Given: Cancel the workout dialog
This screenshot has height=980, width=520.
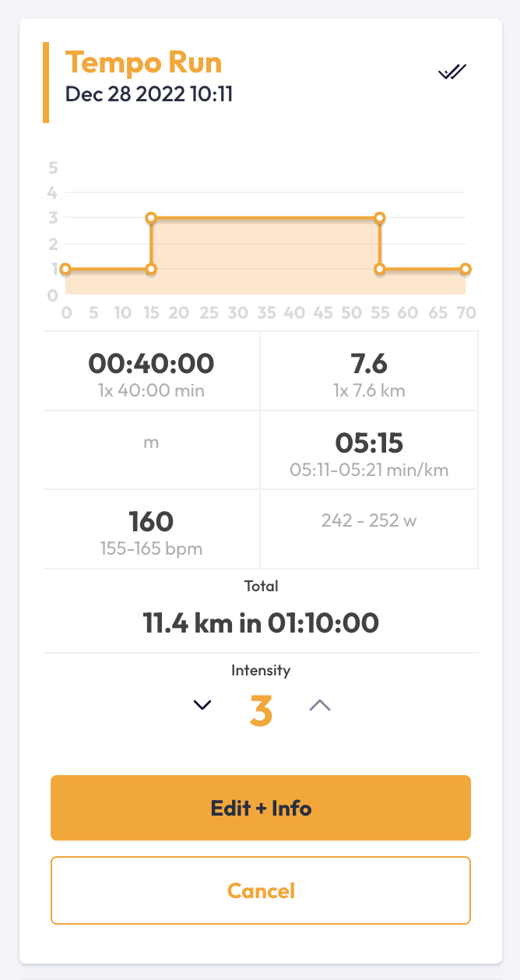Looking at the screenshot, I should coord(261,890).
